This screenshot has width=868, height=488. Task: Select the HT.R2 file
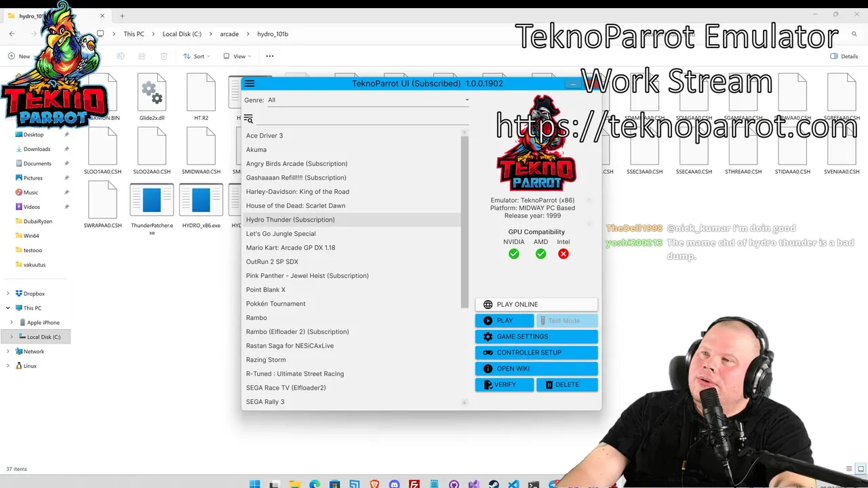(x=201, y=98)
